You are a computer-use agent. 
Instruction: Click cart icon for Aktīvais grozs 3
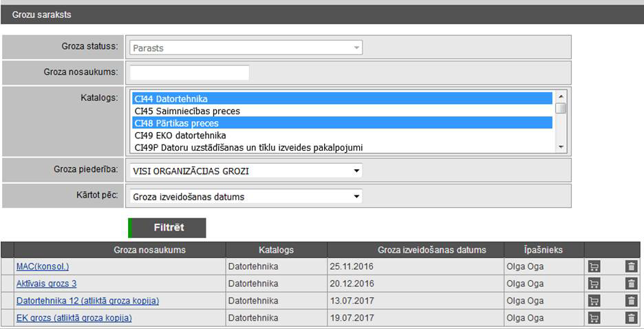pyautogui.click(x=594, y=284)
